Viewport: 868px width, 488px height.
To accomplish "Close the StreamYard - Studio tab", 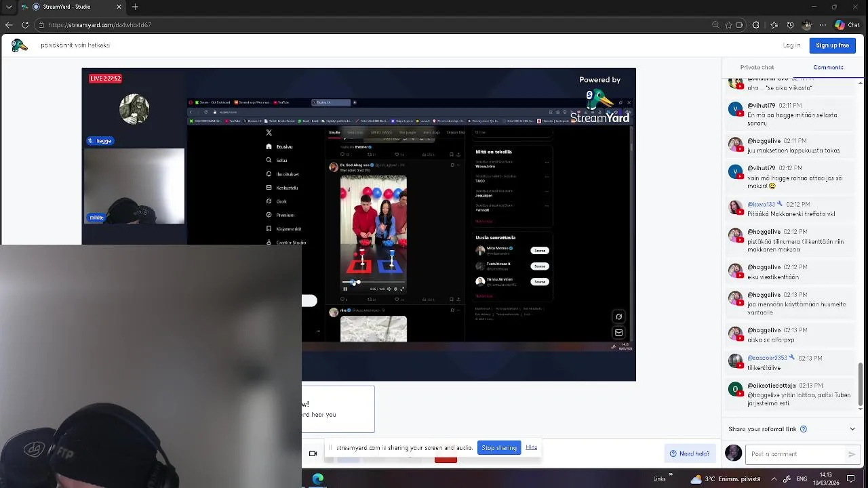I will [119, 7].
